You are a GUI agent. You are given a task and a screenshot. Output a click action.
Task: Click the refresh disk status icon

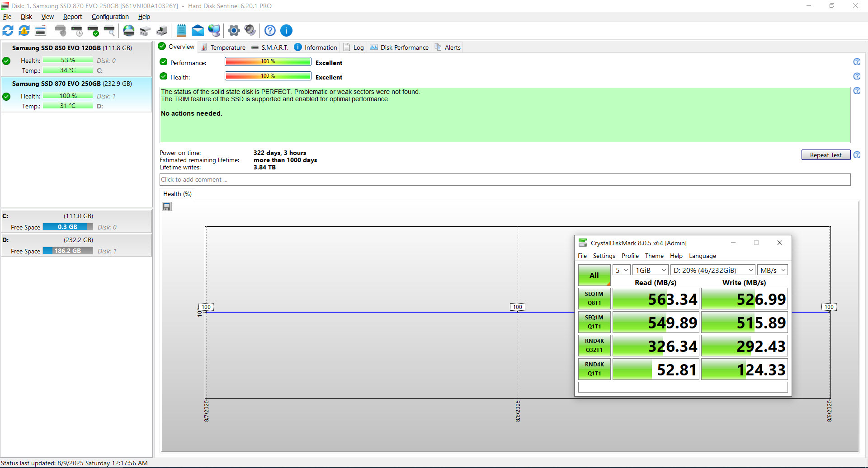[8, 31]
